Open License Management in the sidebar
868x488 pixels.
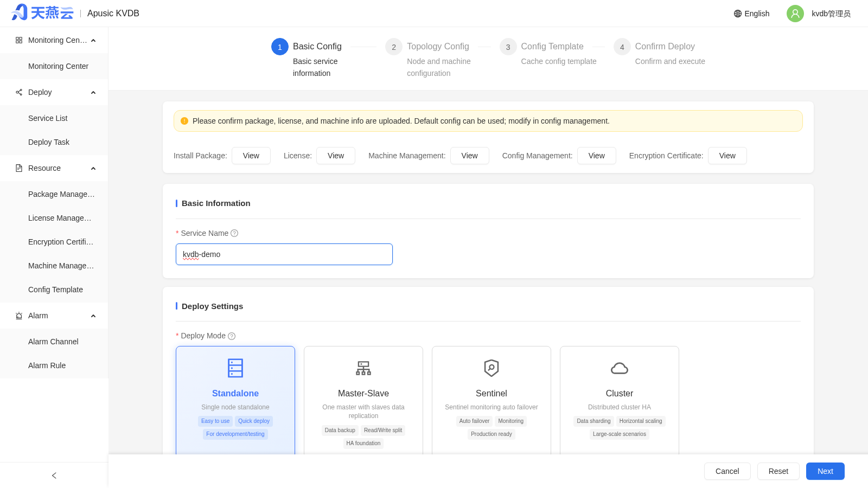coord(54,218)
